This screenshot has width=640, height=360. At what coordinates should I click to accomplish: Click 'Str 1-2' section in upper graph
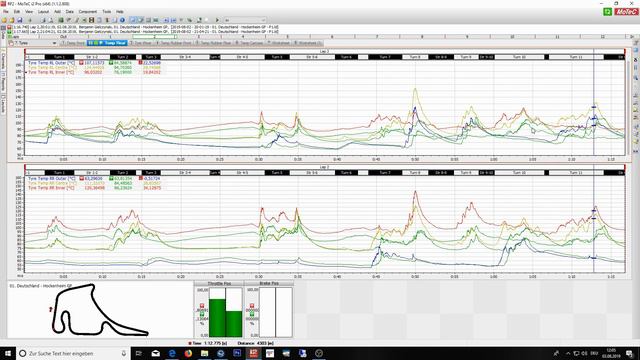point(92,57)
